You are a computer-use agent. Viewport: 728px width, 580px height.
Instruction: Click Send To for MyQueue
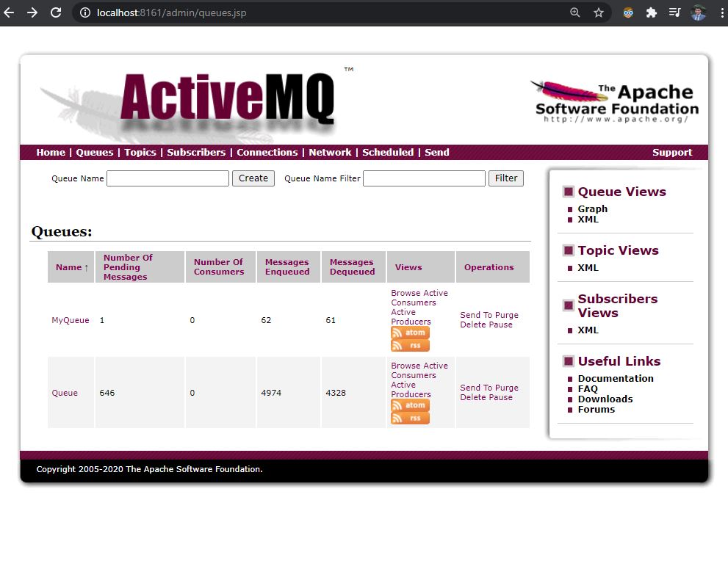click(476, 315)
